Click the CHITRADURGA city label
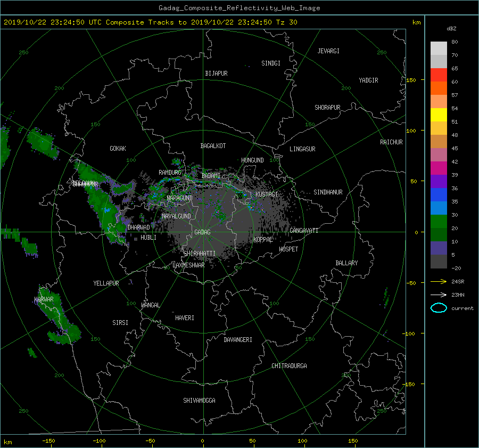Image resolution: width=479 pixels, height=448 pixels. point(290,366)
